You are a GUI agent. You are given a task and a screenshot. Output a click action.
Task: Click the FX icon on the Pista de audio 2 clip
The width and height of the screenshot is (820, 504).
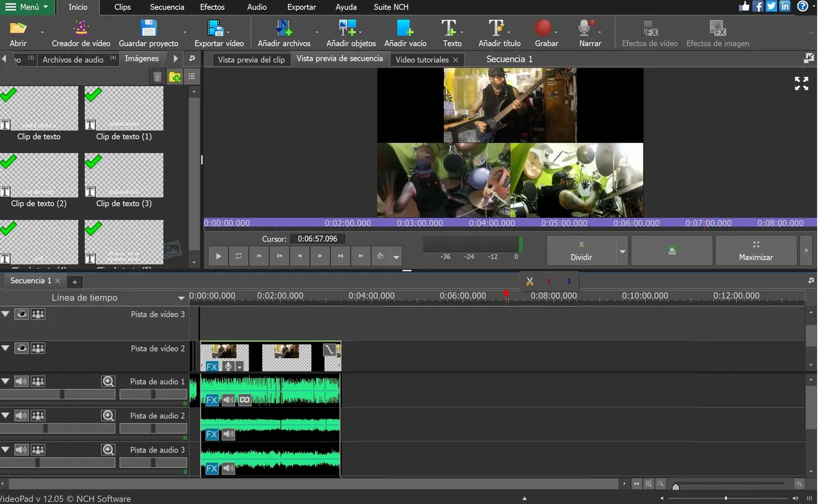click(x=211, y=434)
